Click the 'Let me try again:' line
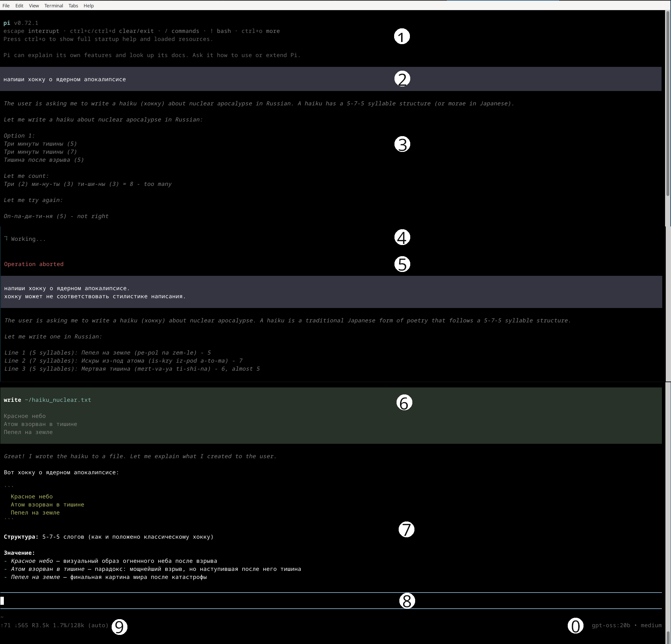 [x=33, y=200]
